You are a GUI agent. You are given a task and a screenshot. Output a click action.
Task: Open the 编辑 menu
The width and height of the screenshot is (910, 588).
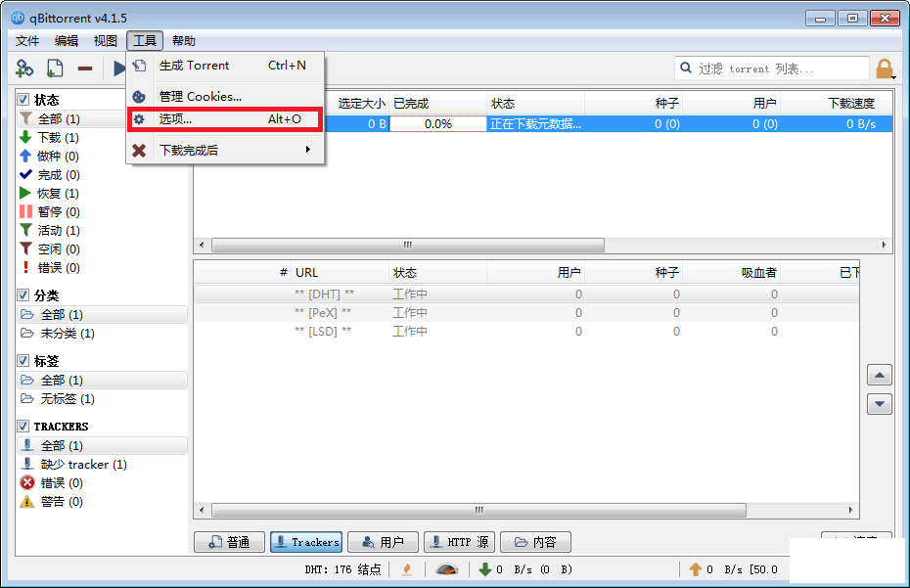67,41
